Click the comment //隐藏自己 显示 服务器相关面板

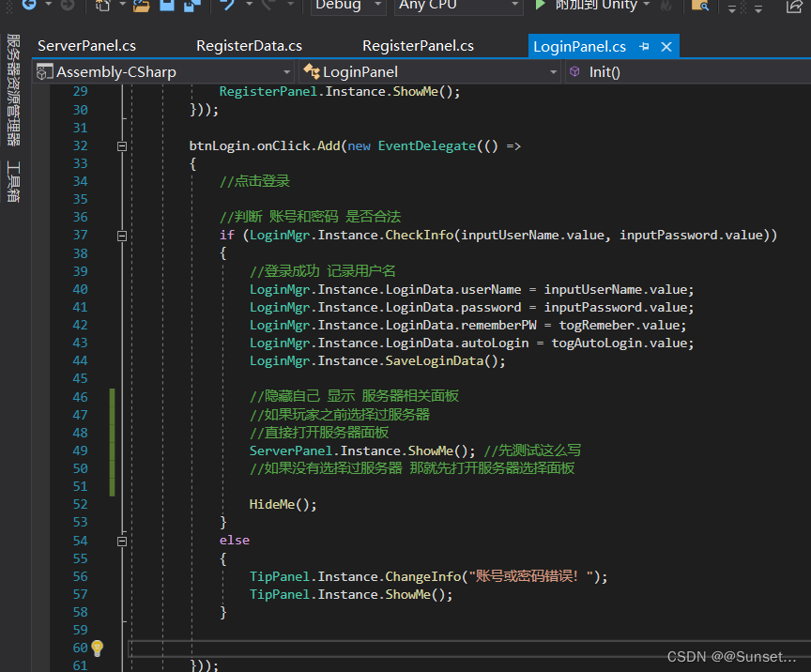[x=354, y=396]
